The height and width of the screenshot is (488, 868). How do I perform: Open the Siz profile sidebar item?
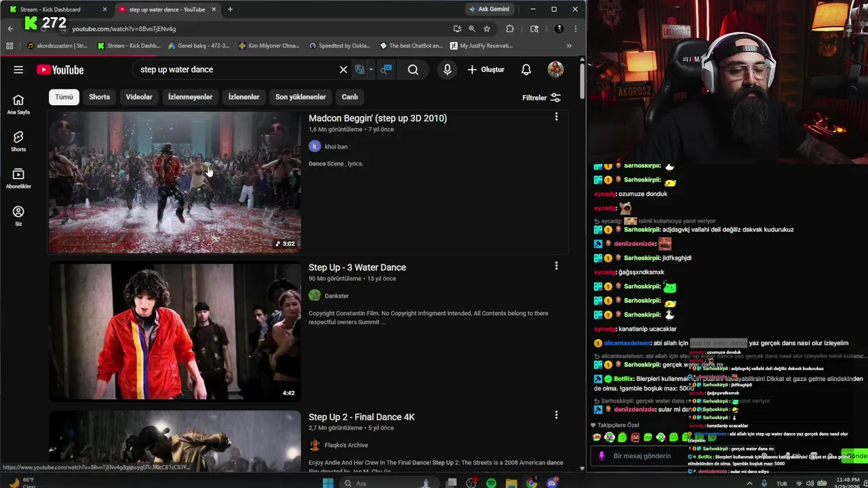pyautogui.click(x=18, y=216)
